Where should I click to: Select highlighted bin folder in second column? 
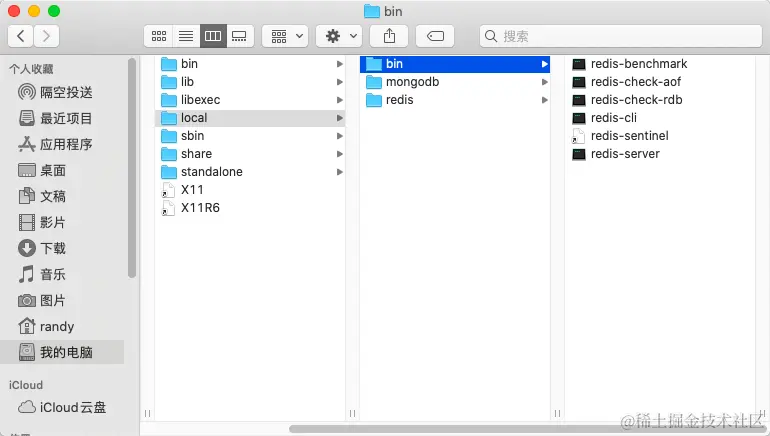455,64
